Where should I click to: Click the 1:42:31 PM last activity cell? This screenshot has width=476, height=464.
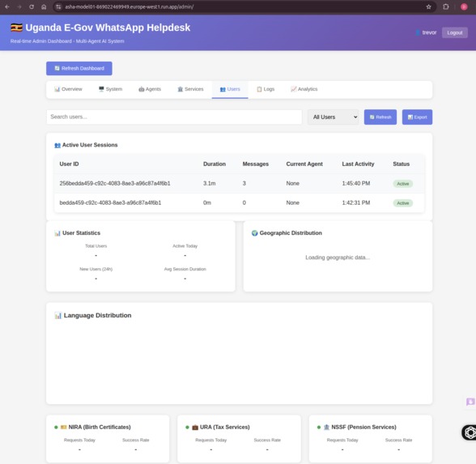click(x=356, y=202)
